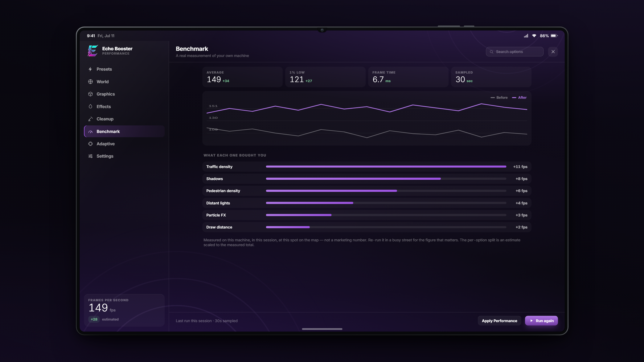Click the Particle FX row label

(216, 215)
